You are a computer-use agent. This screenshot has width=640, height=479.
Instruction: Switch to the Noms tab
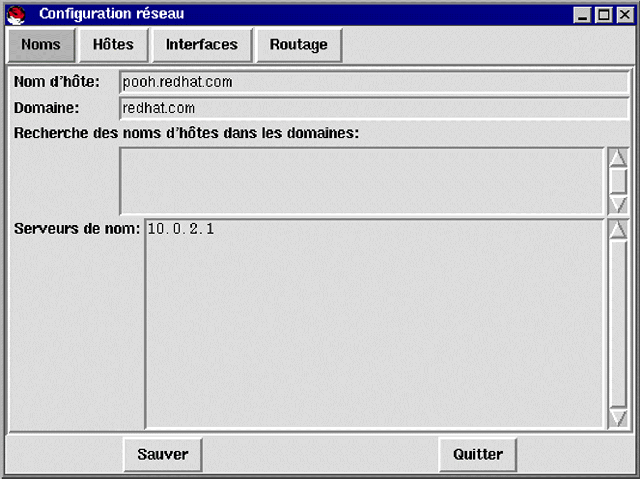41,45
